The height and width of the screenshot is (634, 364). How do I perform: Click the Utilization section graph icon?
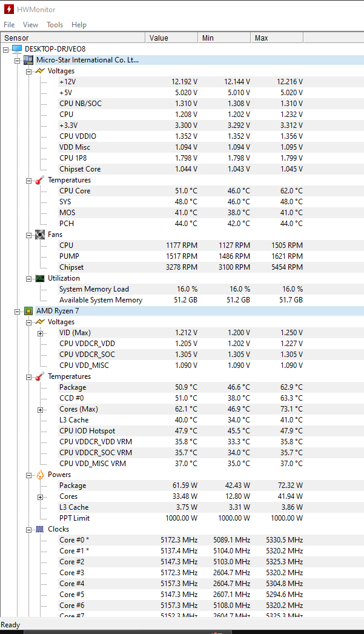click(x=40, y=278)
